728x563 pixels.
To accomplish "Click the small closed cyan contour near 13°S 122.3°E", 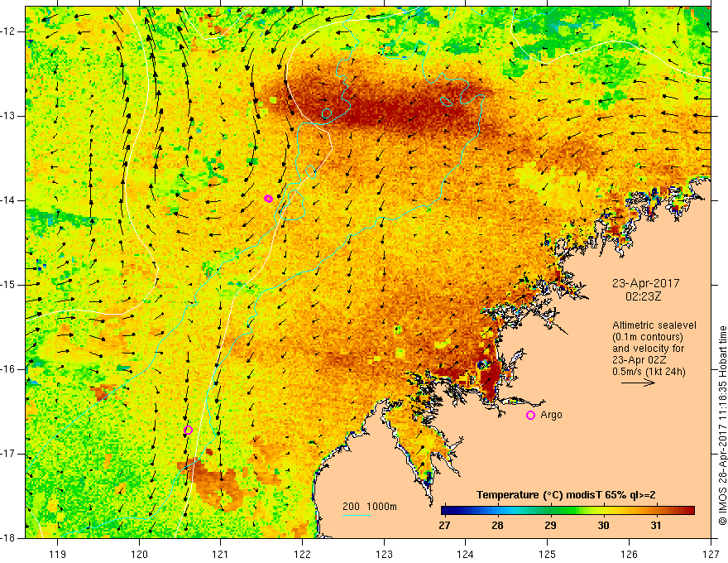I will (327, 113).
